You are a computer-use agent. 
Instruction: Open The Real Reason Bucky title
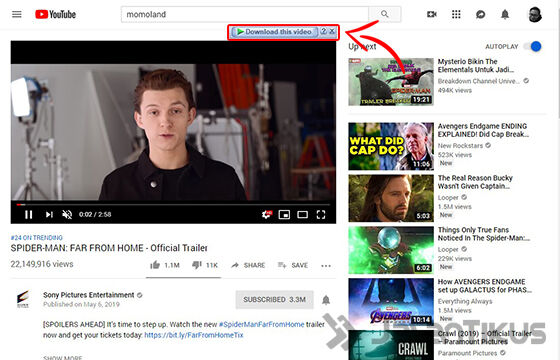475,182
